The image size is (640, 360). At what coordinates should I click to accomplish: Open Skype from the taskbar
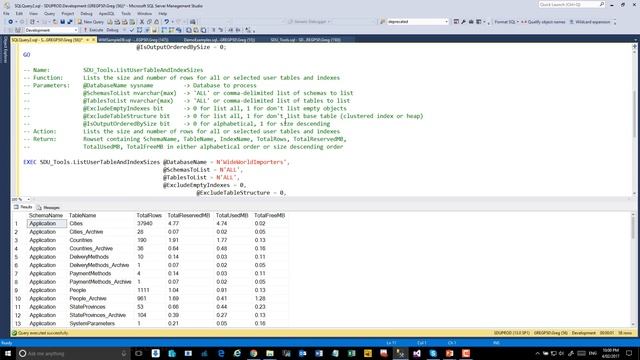click(x=433, y=353)
